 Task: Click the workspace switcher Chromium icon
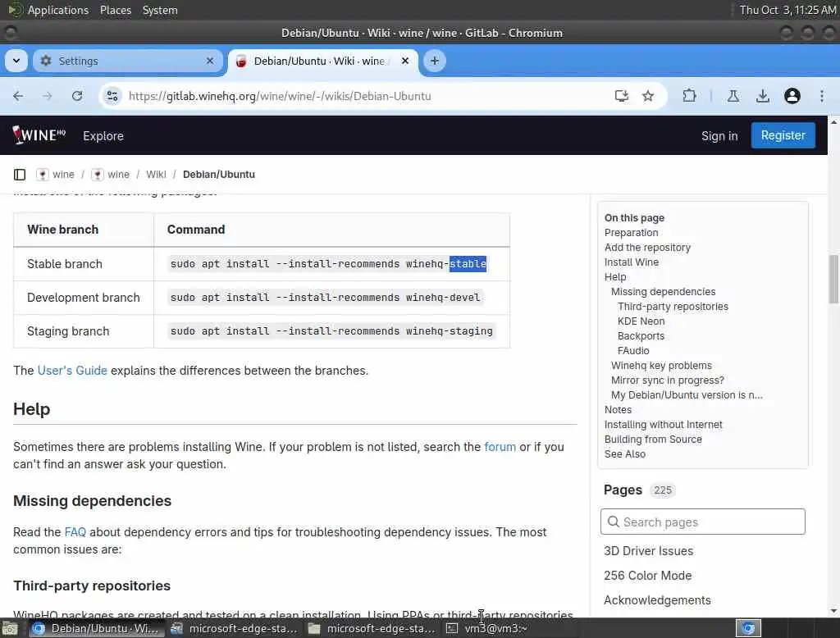click(x=748, y=628)
